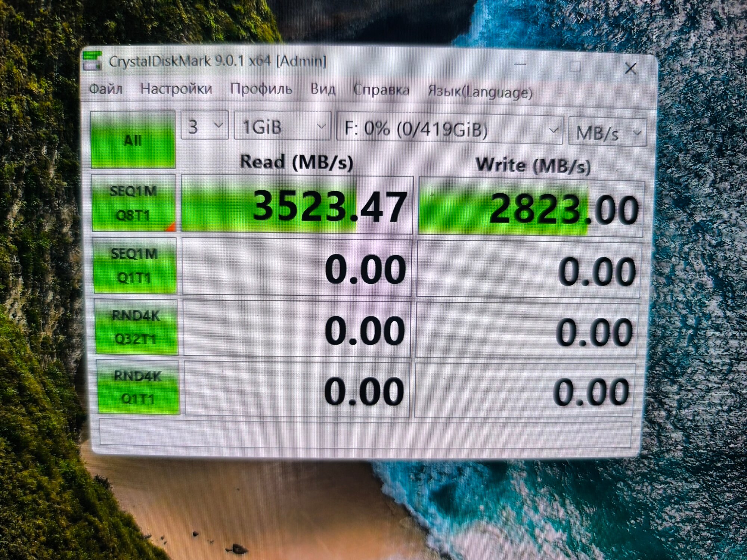Click the RND4K Q32T1 write value 0.00
The image size is (747, 560).
pos(527,331)
